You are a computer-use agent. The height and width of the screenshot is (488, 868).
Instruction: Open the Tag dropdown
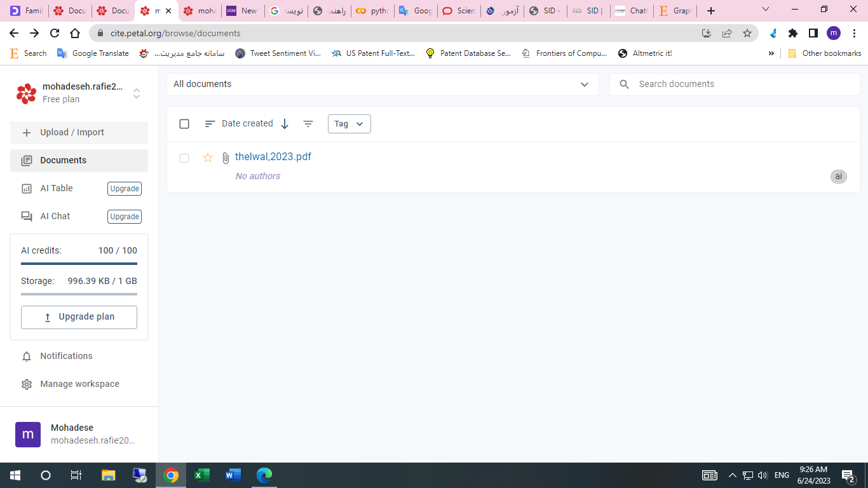(x=349, y=124)
